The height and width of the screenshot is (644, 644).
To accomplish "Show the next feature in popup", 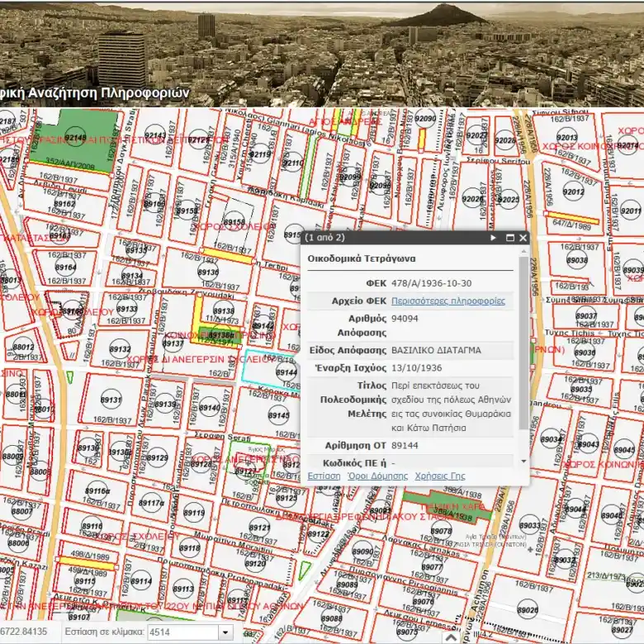I will [493, 238].
